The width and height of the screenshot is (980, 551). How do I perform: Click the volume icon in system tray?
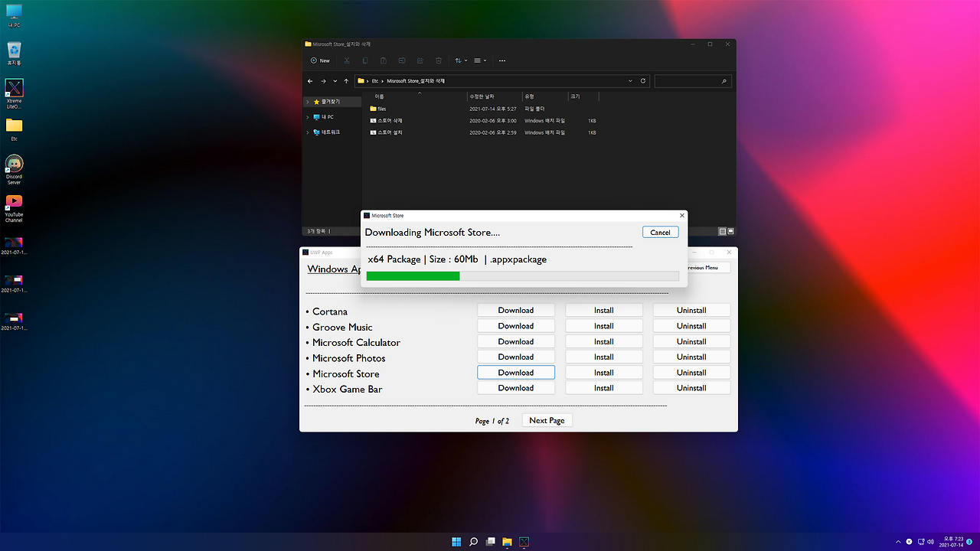click(930, 542)
